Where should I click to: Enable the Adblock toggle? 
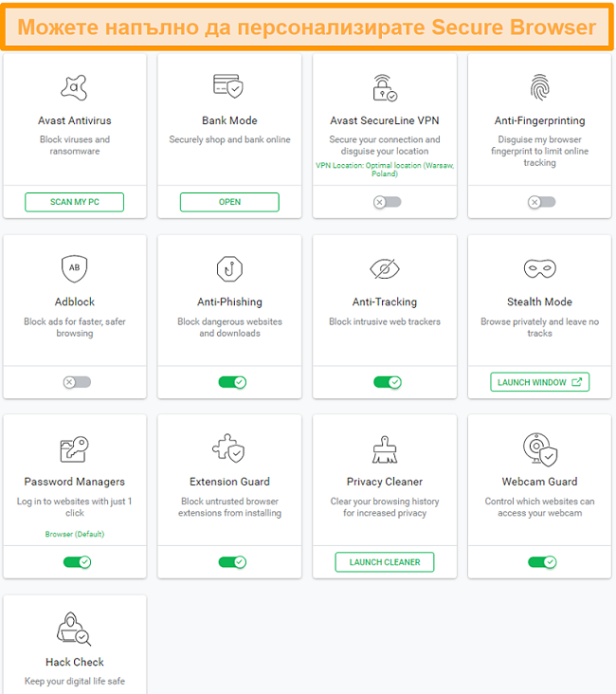click(x=77, y=382)
